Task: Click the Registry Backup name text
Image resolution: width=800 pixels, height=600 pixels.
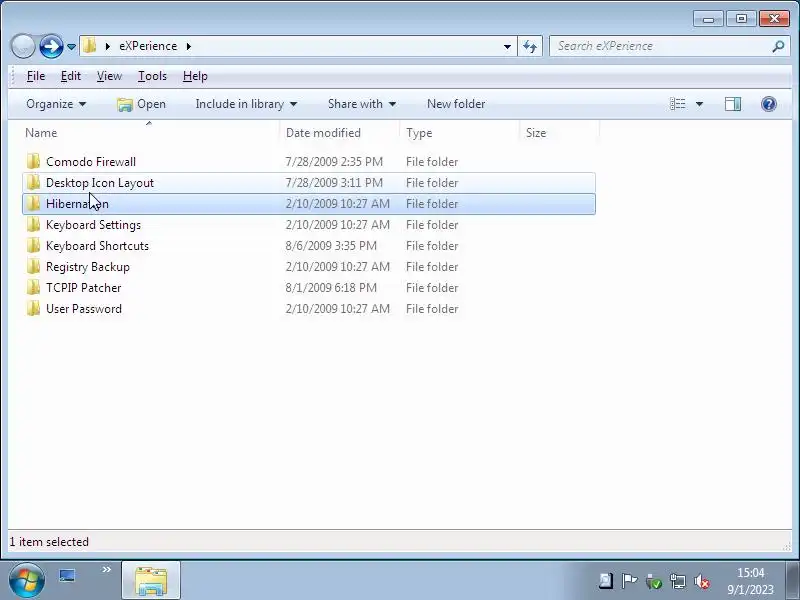Action: (x=88, y=267)
